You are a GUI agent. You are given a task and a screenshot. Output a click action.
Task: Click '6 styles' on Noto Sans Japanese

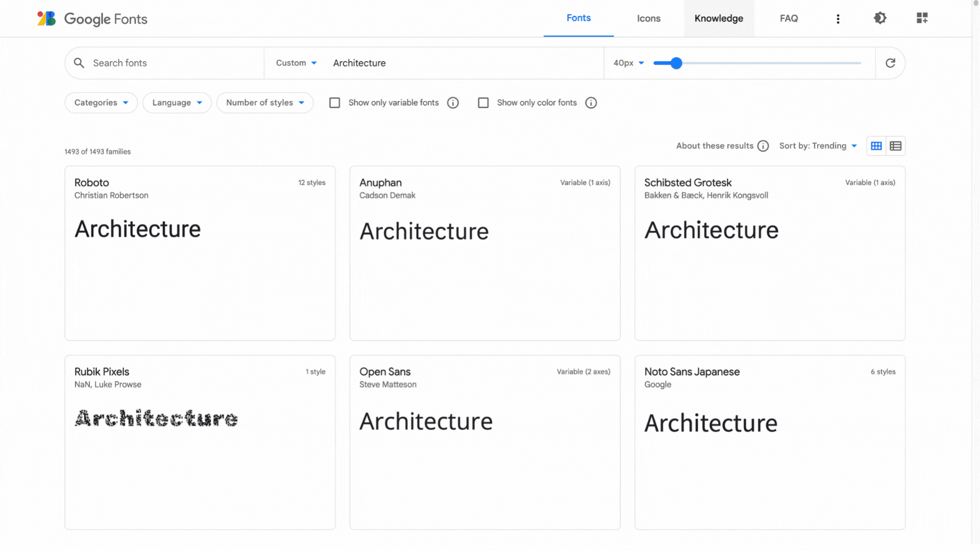tap(883, 372)
